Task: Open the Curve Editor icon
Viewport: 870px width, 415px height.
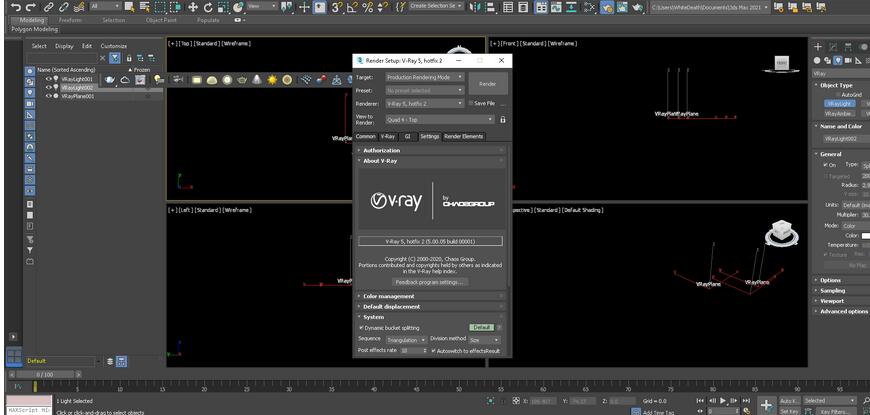Action: (x=559, y=7)
